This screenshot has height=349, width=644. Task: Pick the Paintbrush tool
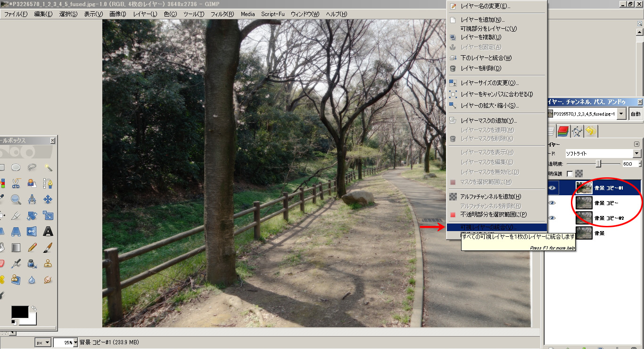pyautogui.click(x=47, y=247)
